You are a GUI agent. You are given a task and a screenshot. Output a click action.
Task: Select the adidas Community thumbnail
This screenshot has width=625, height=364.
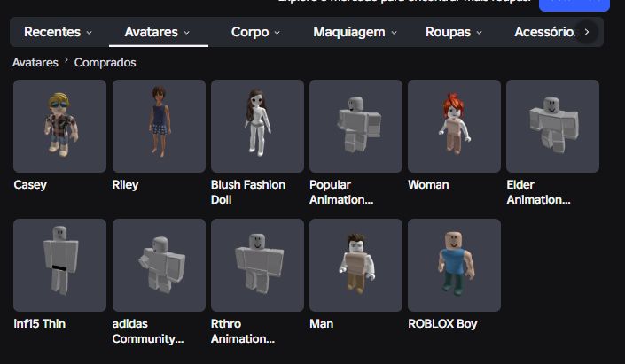coord(159,265)
